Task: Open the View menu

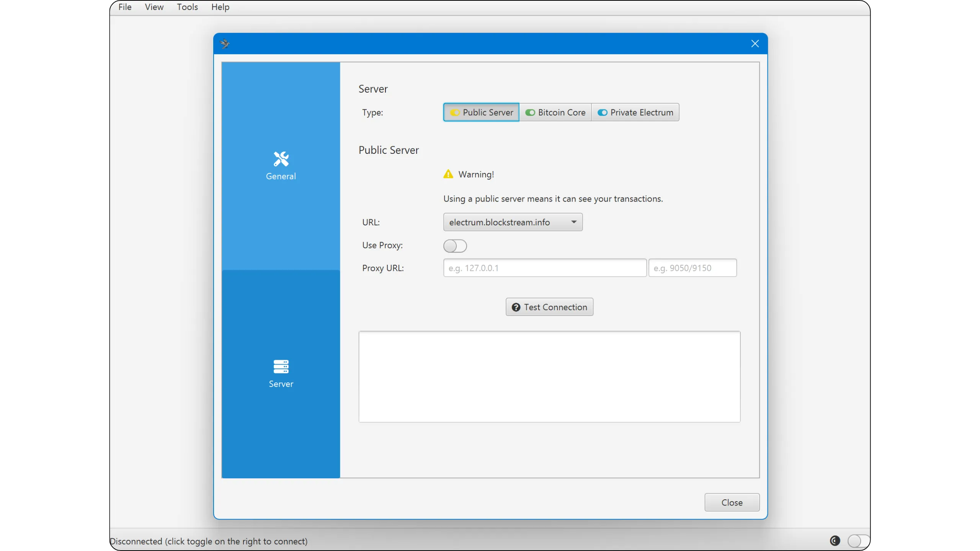Action: click(154, 7)
